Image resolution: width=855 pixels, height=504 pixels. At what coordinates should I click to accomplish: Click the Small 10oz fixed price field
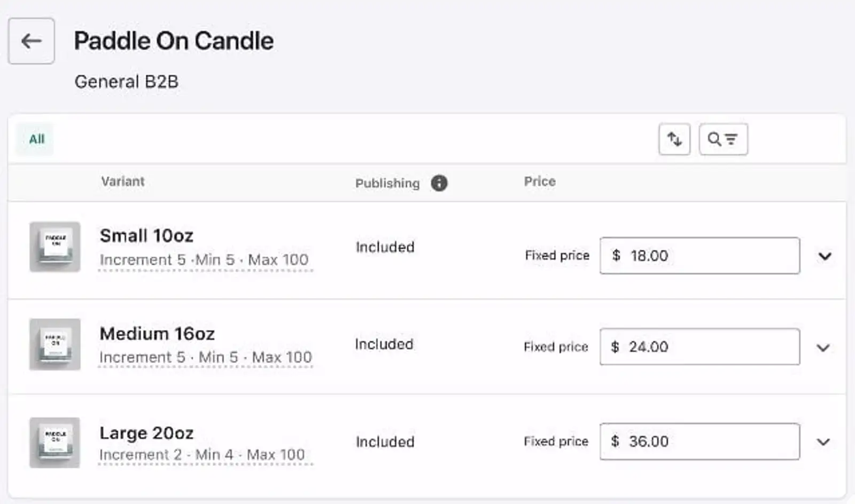700,256
